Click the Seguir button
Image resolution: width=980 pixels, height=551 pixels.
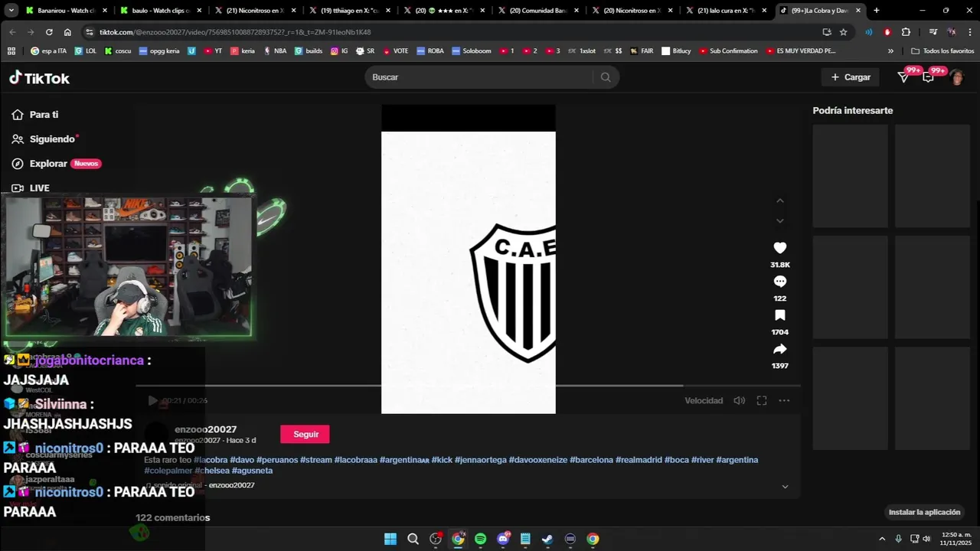[x=305, y=434]
